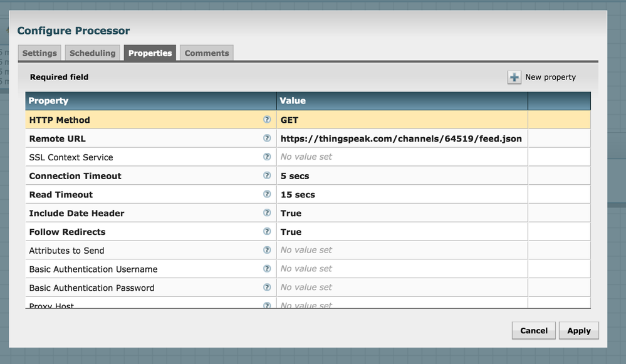Edit the GET value of HTTP Method

(x=402, y=120)
